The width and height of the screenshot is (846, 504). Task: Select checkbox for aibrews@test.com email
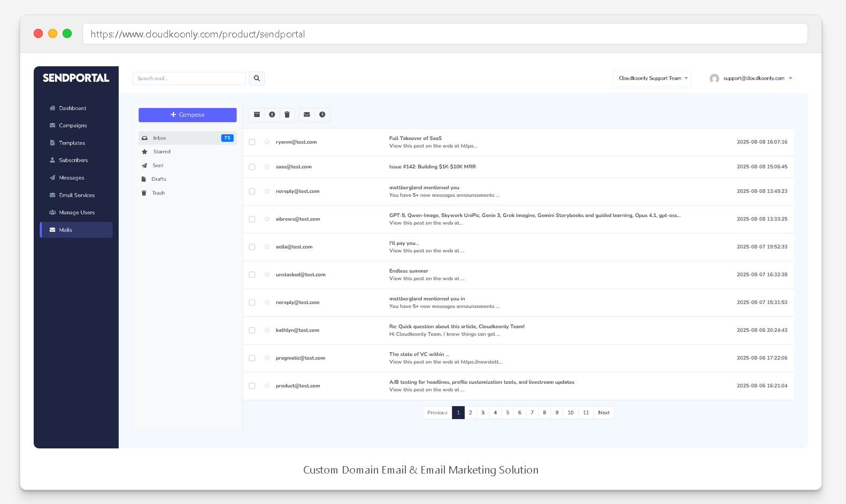[252, 219]
